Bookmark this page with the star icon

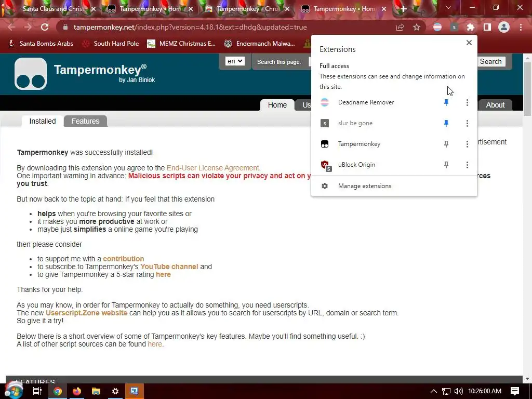(417, 27)
